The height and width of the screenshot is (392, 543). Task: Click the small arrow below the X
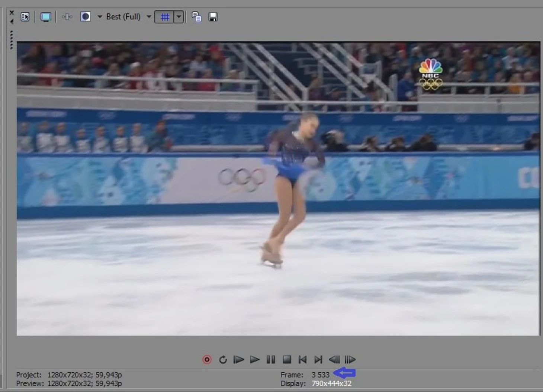pos(12,21)
